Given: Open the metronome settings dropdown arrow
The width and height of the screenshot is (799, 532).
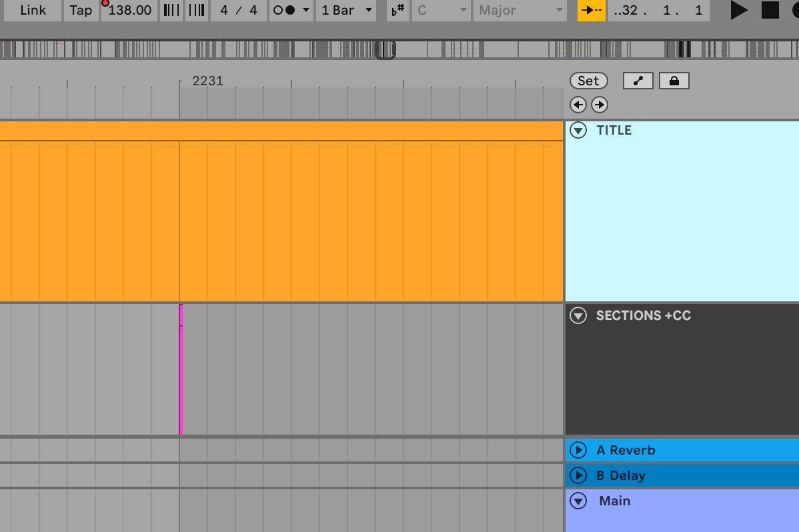Looking at the screenshot, I should 305,10.
